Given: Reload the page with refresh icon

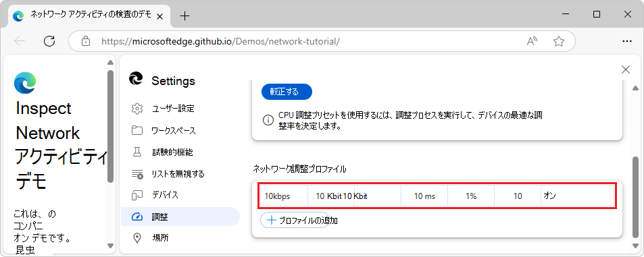Looking at the screenshot, I should point(49,41).
